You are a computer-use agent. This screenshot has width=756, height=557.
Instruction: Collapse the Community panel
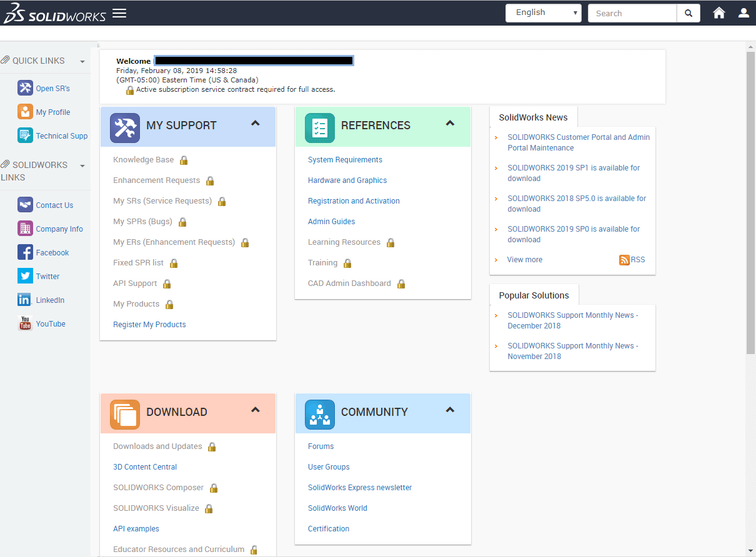pos(450,410)
